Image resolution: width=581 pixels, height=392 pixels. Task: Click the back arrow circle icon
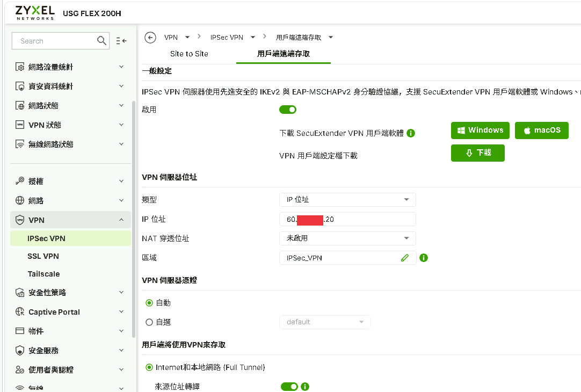(150, 38)
